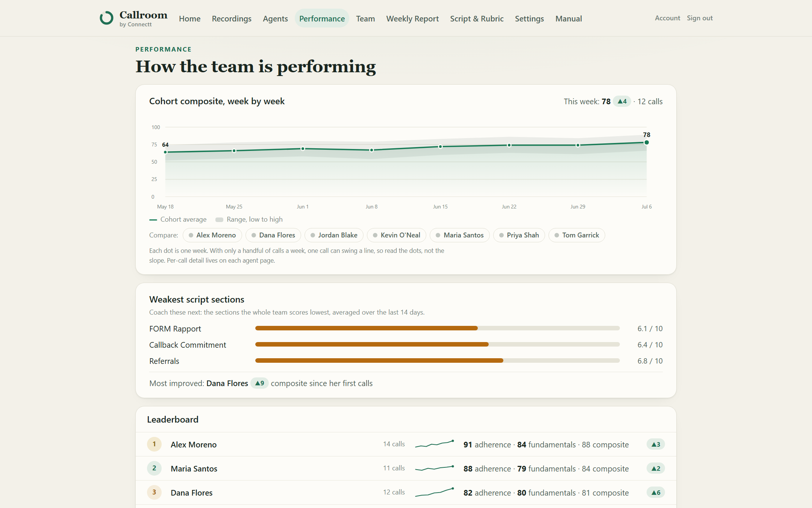Go to Script & Rubric
This screenshot has width=812, height=508.
coord(477,18)
